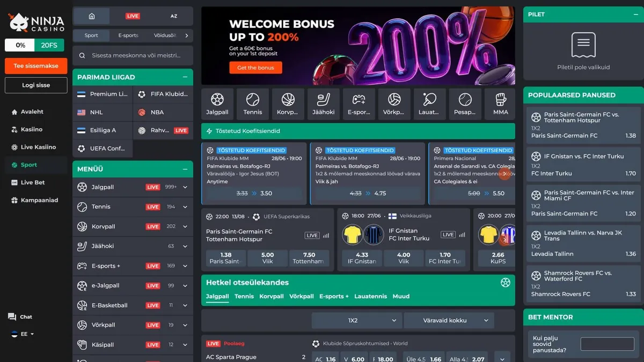
Task: Select popular bet FC Inter Turku 1.70
Action: point(583,164)
